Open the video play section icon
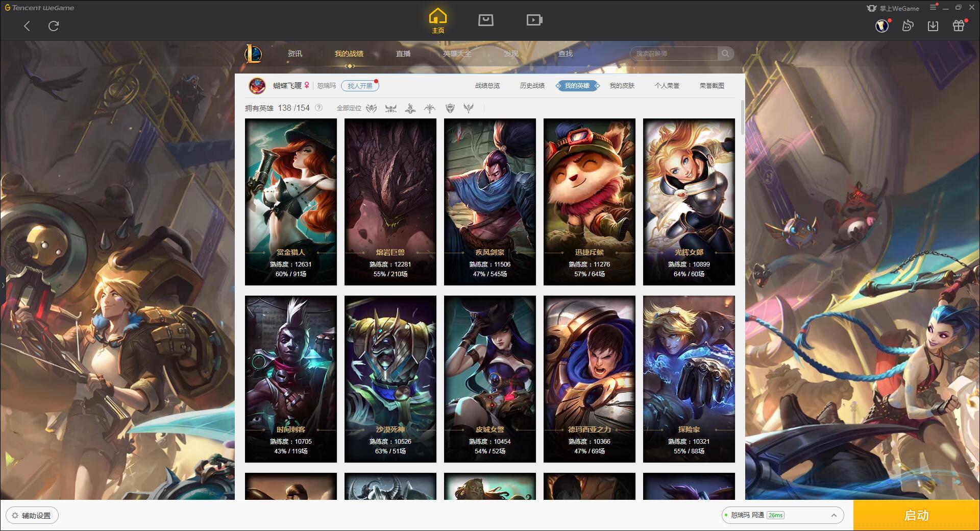This screenshot has height=531, width=980. coord(534,20)
